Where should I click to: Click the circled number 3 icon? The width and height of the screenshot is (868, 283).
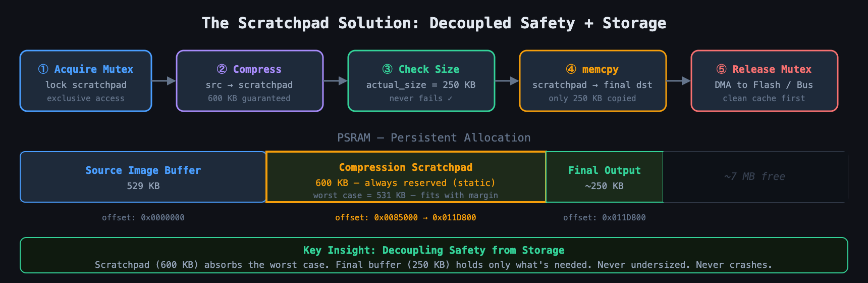(x=388, y=69)
